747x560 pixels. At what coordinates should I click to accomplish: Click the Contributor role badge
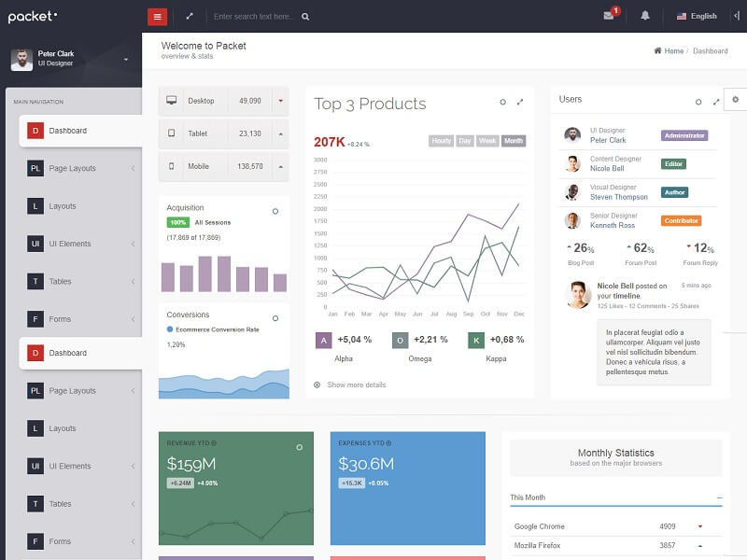coord(682,220)
